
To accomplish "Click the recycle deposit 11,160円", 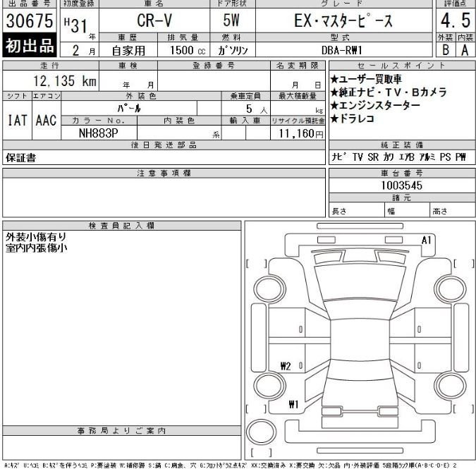I will pos(301,133).
